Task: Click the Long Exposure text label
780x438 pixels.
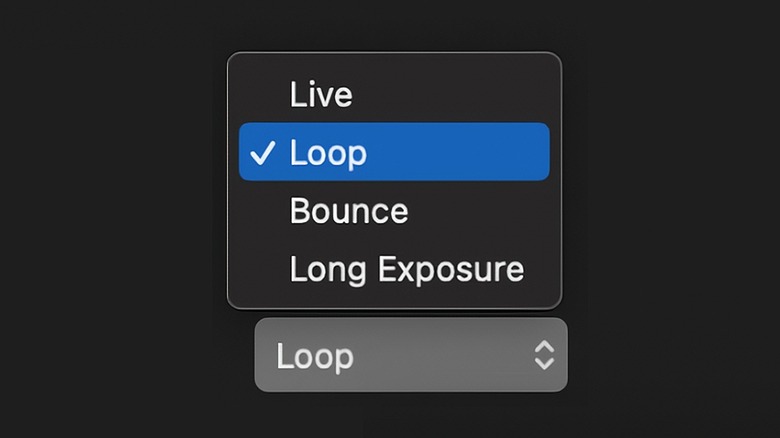Action: [x=406, y=269]
